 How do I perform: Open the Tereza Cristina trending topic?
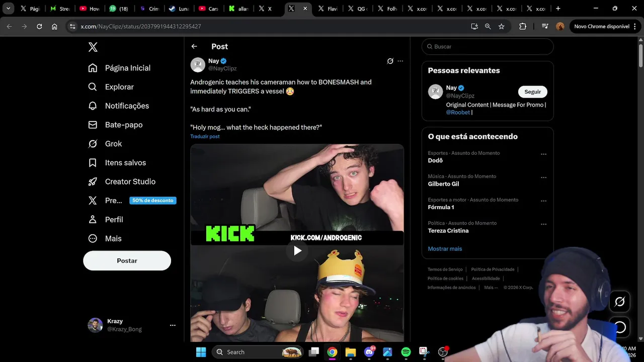click(448, 231)
